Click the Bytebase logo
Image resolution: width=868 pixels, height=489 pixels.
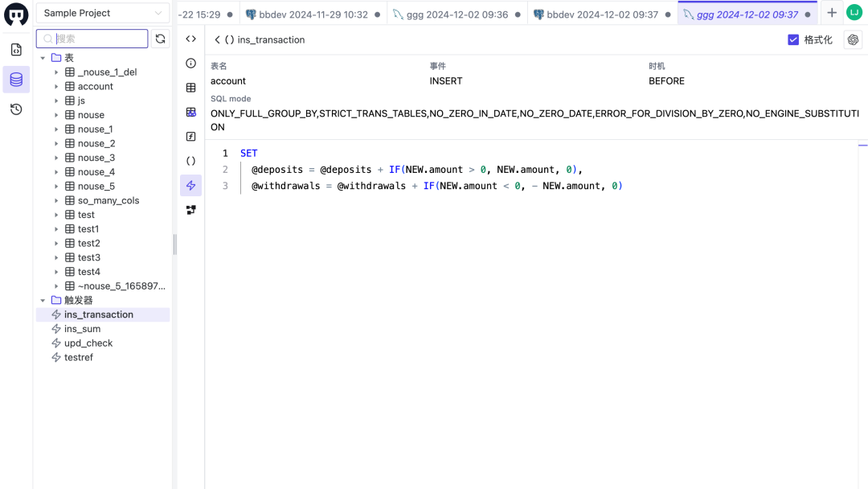click(x=16, y=14)
